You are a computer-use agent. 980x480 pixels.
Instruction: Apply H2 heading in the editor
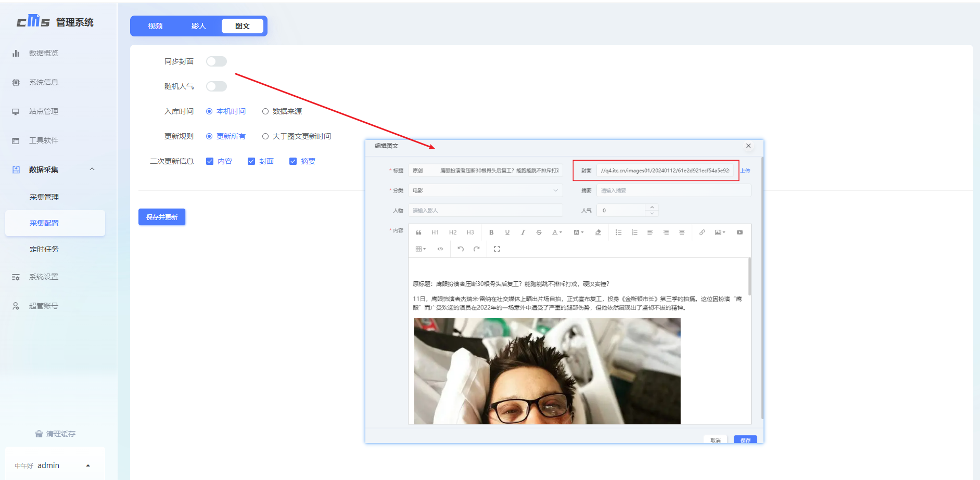point(453,232)
